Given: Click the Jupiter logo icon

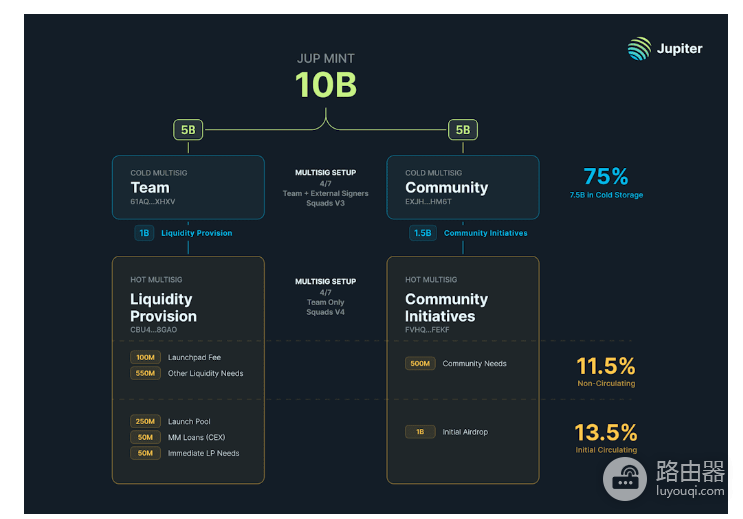Looking at the screenshot, I should point(639,48).
